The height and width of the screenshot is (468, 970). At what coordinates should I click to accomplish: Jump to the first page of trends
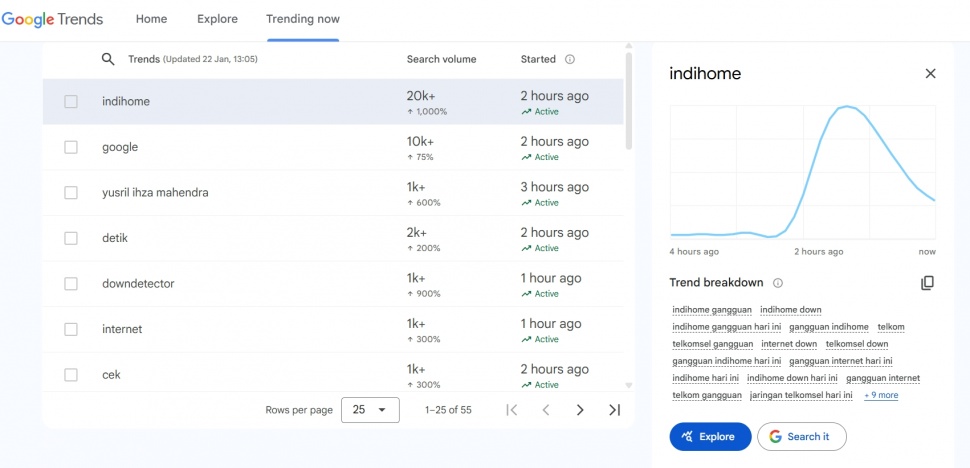(x=512, y=410)
